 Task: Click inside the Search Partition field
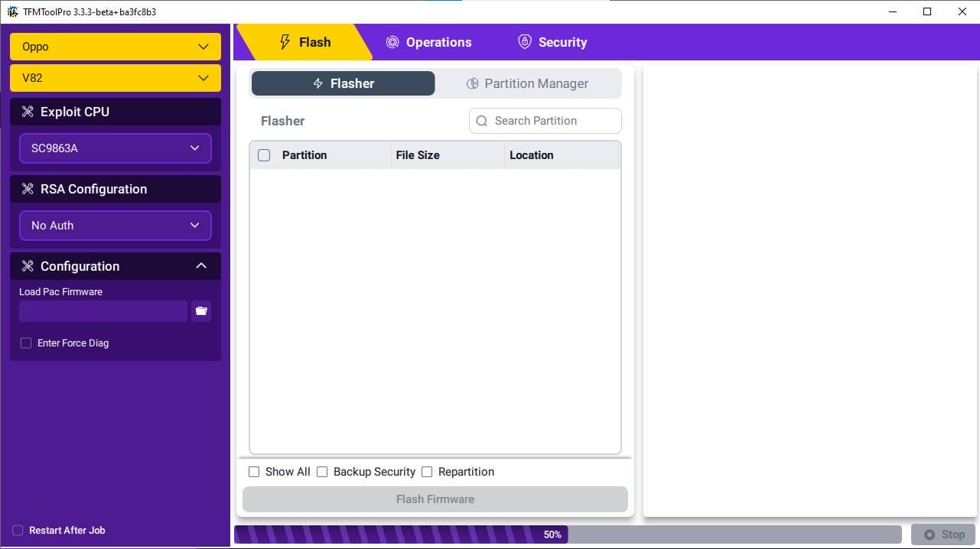click(x=545, y=121)
